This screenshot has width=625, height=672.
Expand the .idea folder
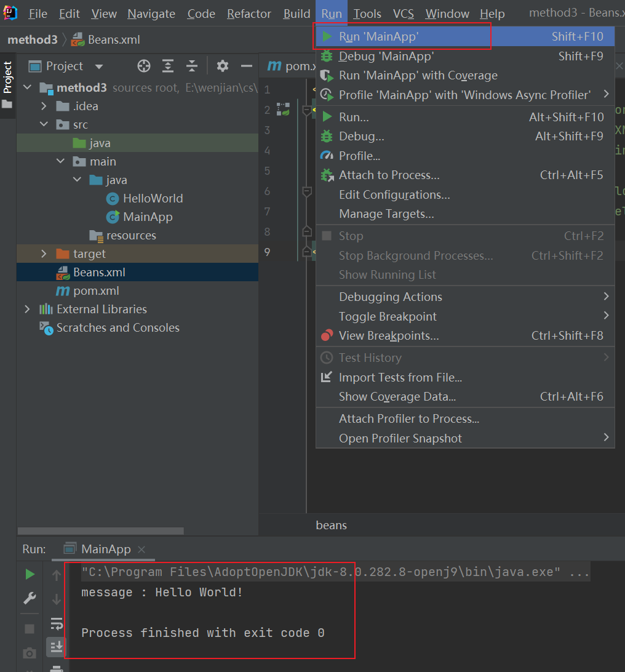click(x=44, y=106)
